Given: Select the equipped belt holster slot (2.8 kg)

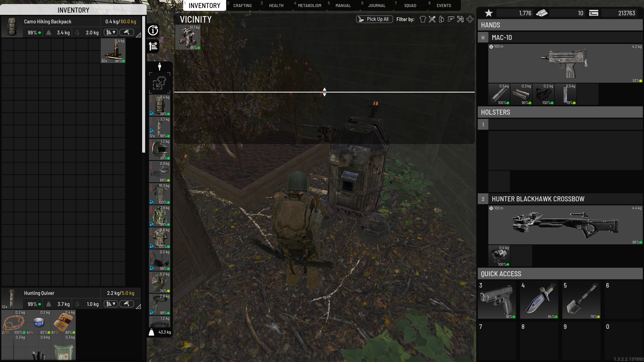Looking at the screenshot, I should pyautogui.click(x=159, y=304).
